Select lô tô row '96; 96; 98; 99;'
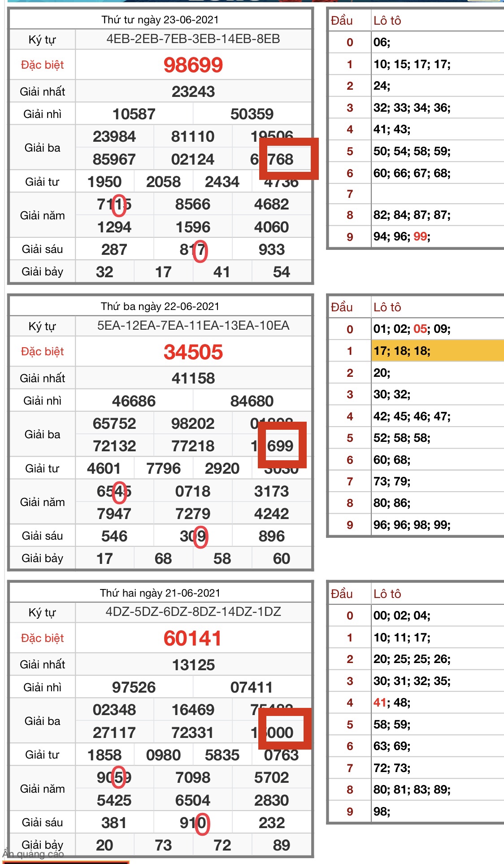Screen dimensions: 504x864 click(412, 525)
